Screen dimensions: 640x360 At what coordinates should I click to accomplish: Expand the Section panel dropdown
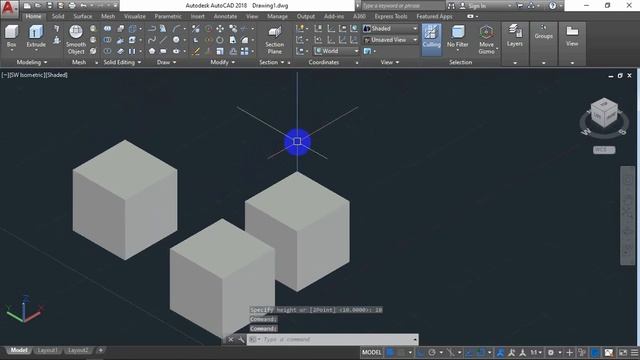click(271, 62)
